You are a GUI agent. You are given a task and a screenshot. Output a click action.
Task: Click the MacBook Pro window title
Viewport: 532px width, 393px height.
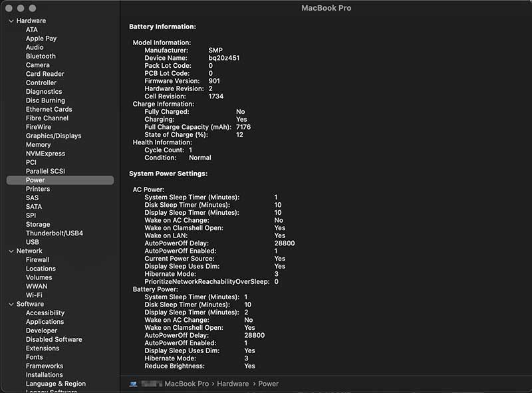point(326,8)
